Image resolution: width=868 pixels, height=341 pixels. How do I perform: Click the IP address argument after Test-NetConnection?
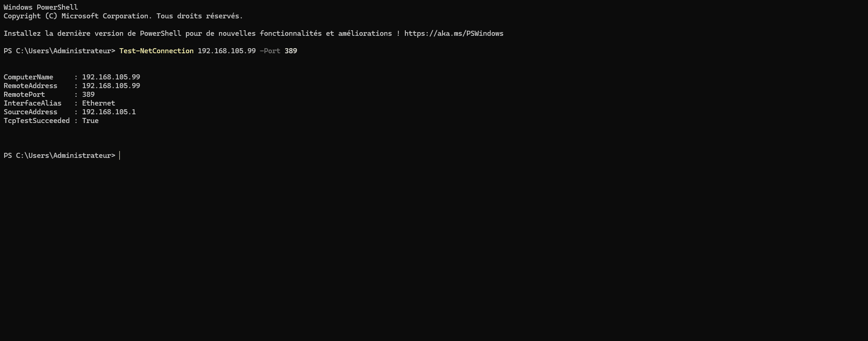click(x=226, y=51)
